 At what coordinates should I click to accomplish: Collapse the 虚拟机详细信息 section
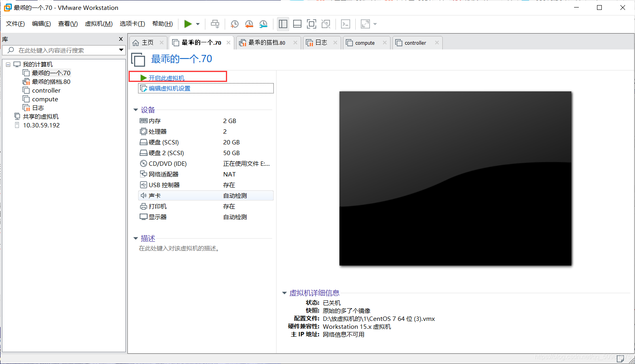coord(284,293)
